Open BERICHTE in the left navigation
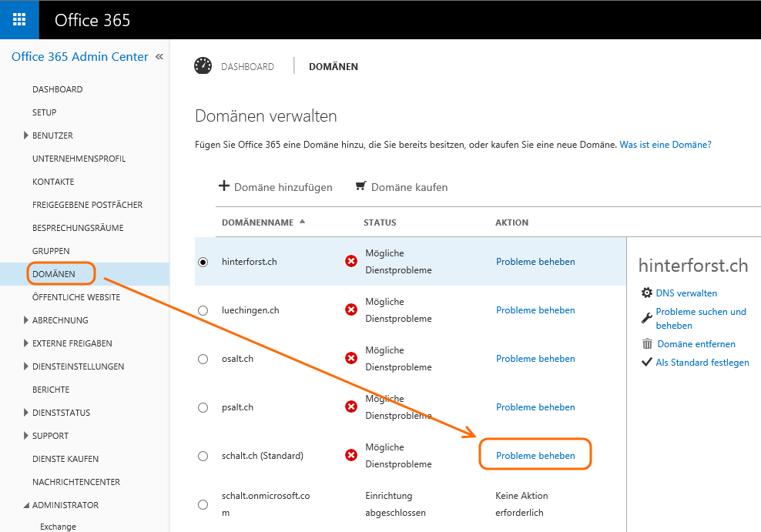This screenshot has height=532, width=761. pyautogui.click(x=51, y=390)
